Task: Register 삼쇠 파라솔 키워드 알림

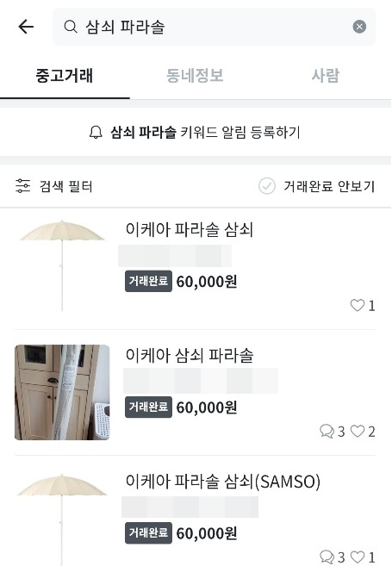Action: [195, 133]
